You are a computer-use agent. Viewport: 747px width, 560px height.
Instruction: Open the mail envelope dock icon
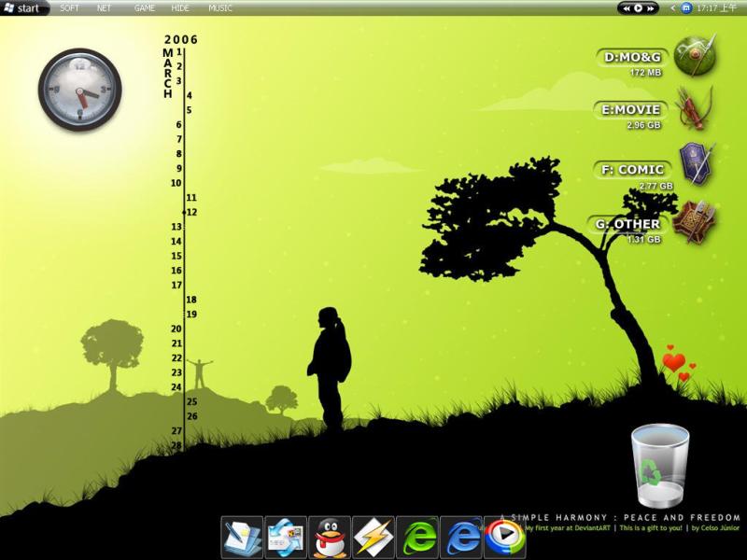(286, 538)
